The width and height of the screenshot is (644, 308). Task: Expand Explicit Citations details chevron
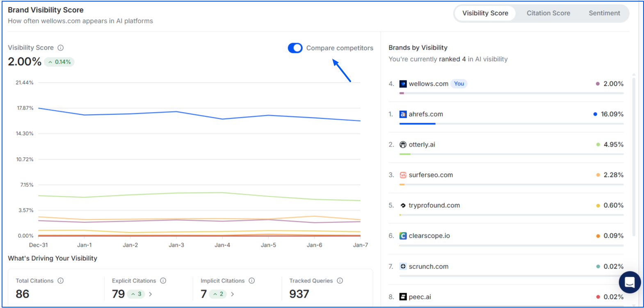151,294
